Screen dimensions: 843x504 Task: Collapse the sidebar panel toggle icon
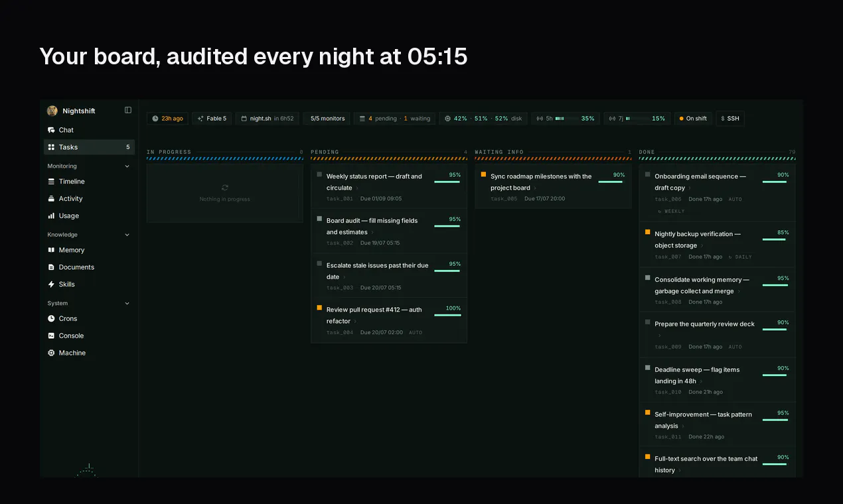[x=128, y=110]
